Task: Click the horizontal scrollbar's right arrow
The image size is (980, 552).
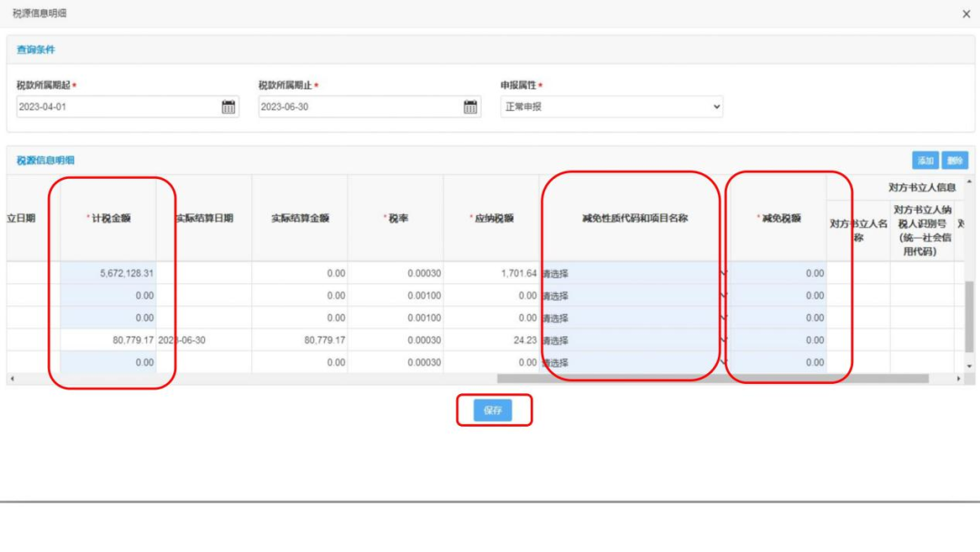Action: click(959, 379)
